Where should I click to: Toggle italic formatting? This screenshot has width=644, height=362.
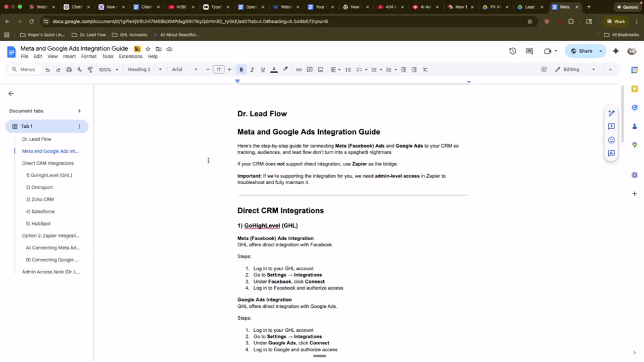(252, 70)
